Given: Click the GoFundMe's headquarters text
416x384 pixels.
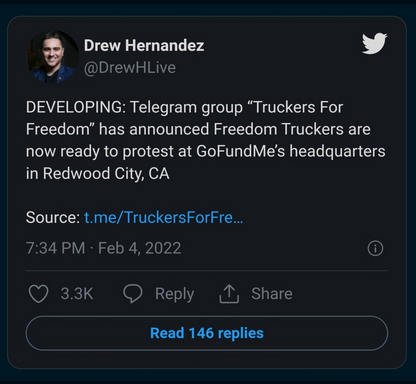Looking at the screenshot, I should 291,151.
